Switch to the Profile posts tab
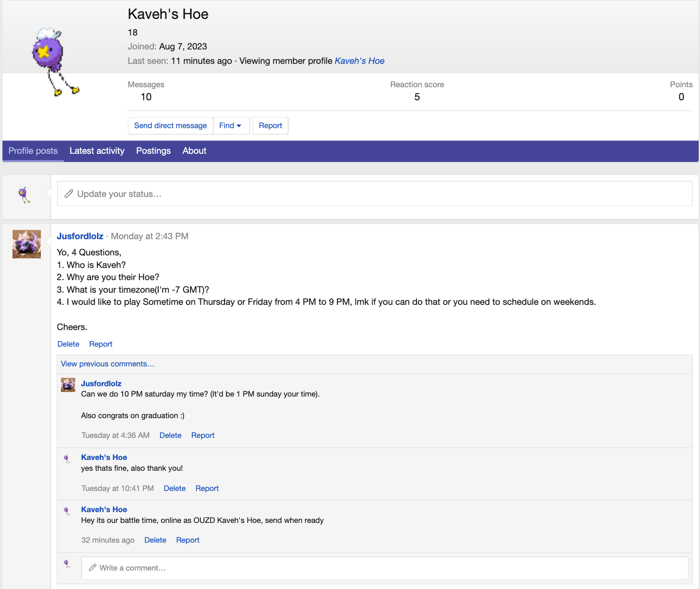This screenshot has width=700, height=589. click(33, 151)
